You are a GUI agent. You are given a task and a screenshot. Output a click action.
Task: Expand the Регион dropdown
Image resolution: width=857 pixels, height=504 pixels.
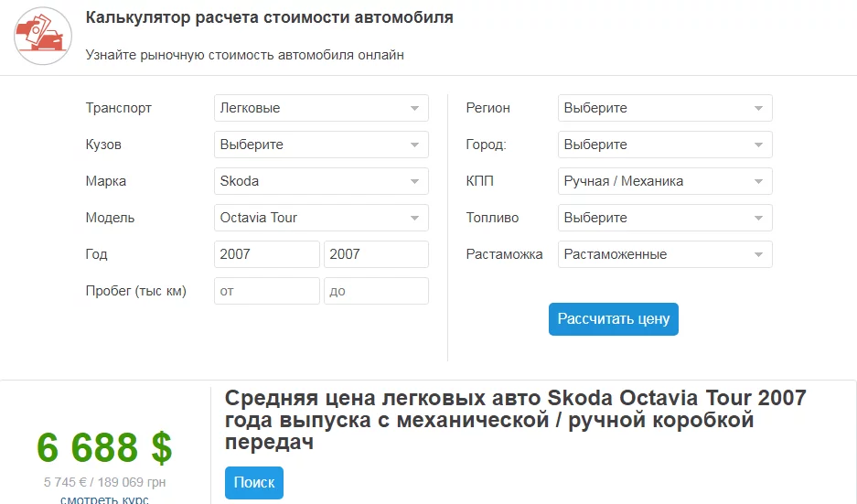(x=665, y=108)
